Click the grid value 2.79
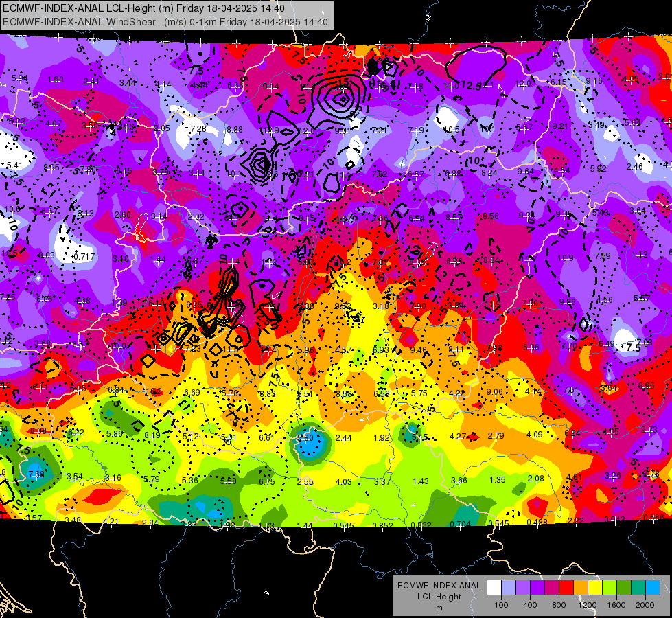Screen dimensions: 672x618 496,436
